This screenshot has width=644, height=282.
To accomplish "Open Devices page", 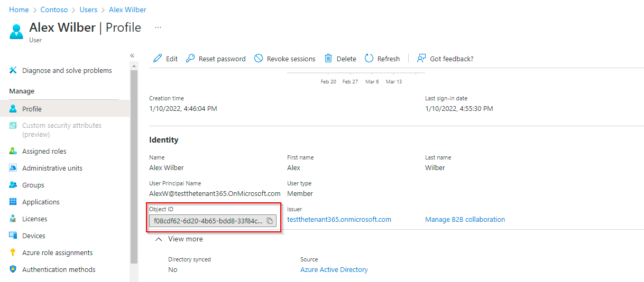I will (x=34, y=236).
